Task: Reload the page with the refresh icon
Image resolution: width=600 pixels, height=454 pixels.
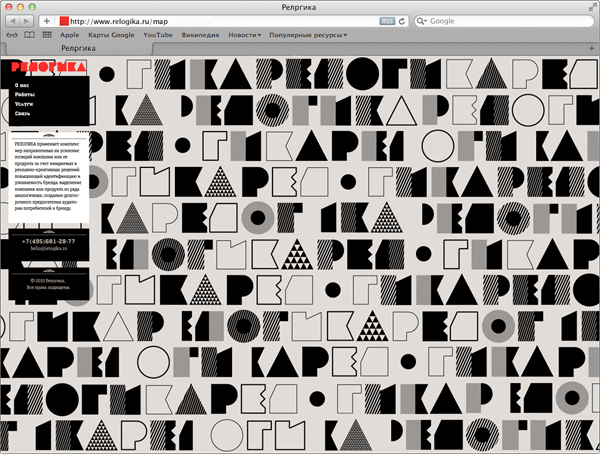Action: (401, 21)
